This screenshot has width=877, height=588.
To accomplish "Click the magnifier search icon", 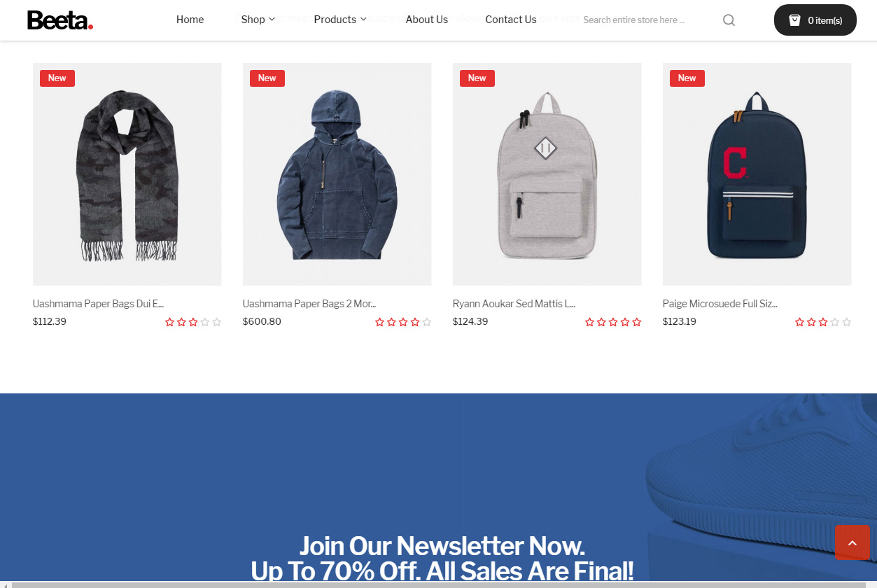I will tap(729, 20).
